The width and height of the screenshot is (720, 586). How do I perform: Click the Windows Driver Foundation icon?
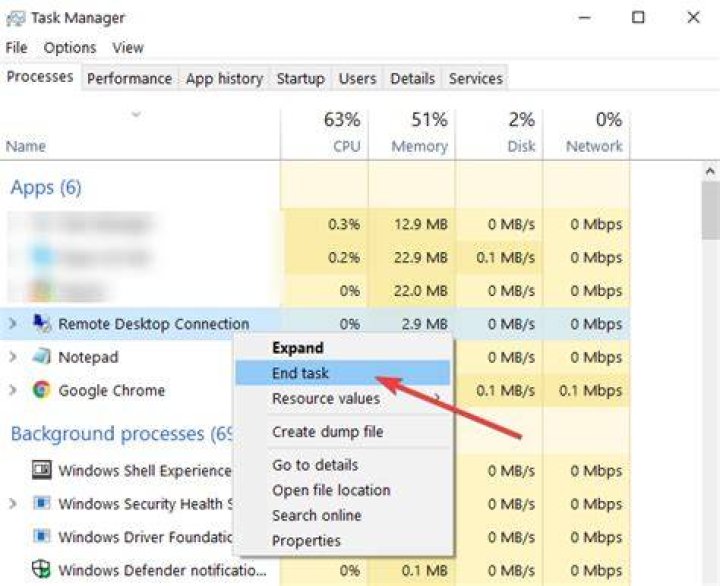pyautogui.click(x=42, y=536)
